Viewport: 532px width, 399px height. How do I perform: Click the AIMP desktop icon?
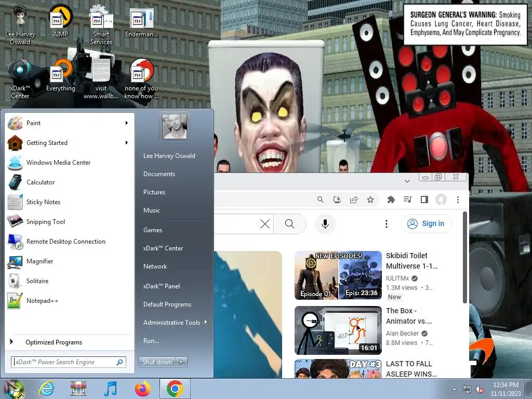click(60, 21)
